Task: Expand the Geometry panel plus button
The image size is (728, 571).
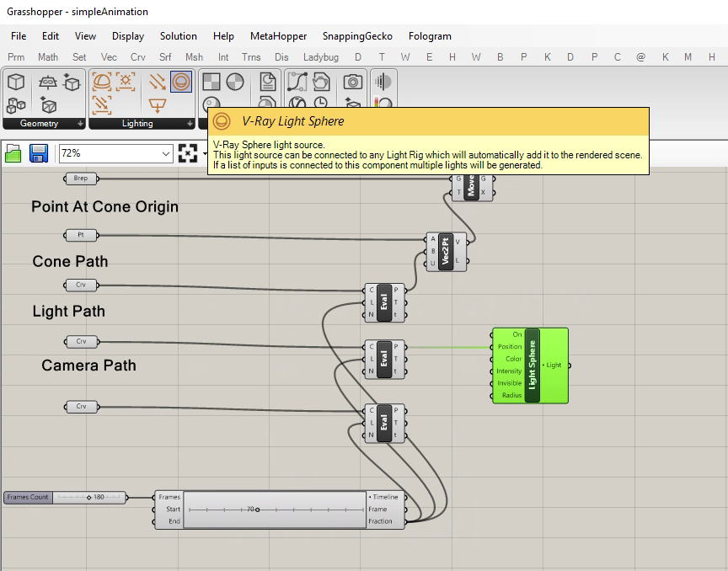Action: point(80,124)
